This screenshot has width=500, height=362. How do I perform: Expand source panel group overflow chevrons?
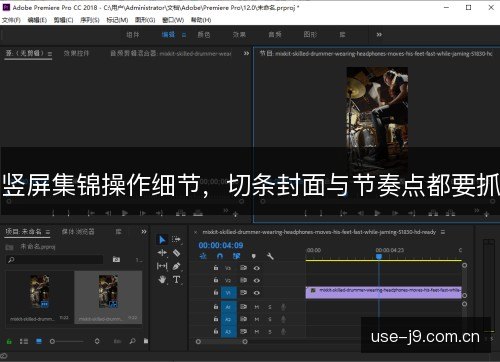click(x=246, y=53)
